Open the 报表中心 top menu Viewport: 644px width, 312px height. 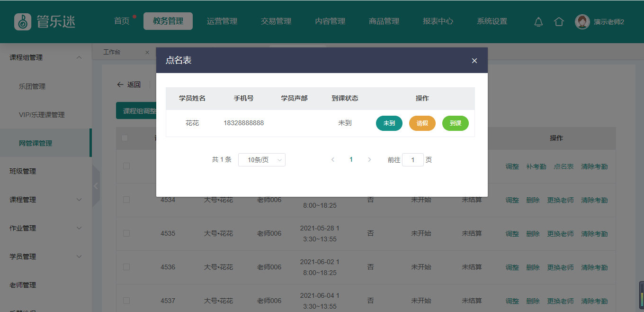[x=438, y=21]
